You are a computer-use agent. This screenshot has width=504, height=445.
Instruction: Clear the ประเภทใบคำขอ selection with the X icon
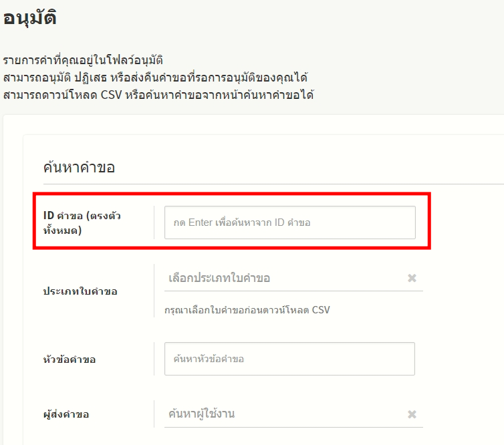point(412,278)
